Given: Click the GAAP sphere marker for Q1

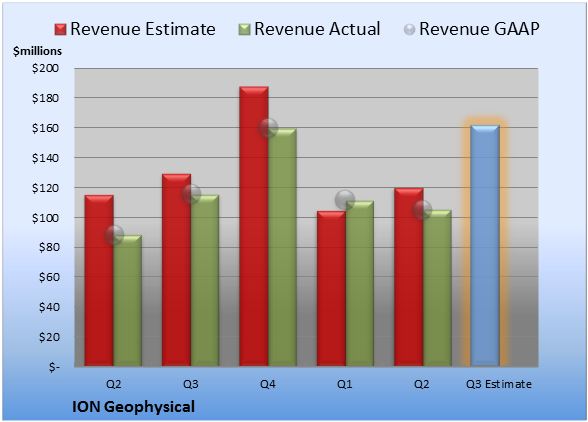Looking at the screenshot, I should point(345,200).
